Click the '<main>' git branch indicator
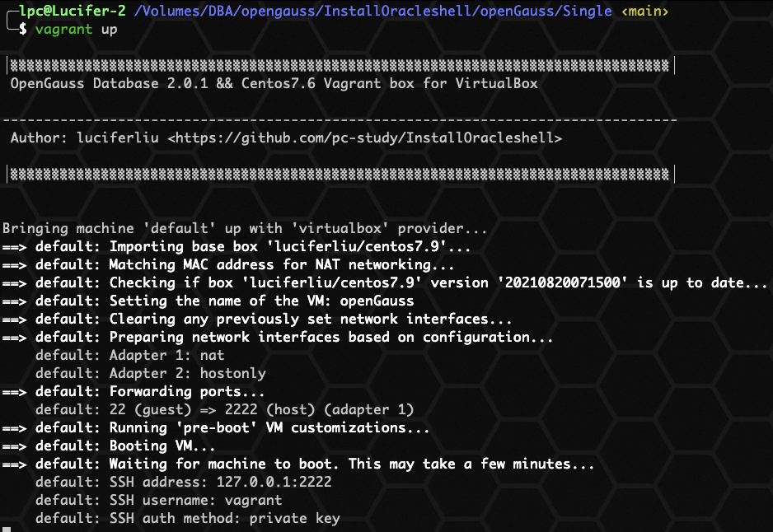773x532 pixels. pyautogui.click(x=644, y=11)
